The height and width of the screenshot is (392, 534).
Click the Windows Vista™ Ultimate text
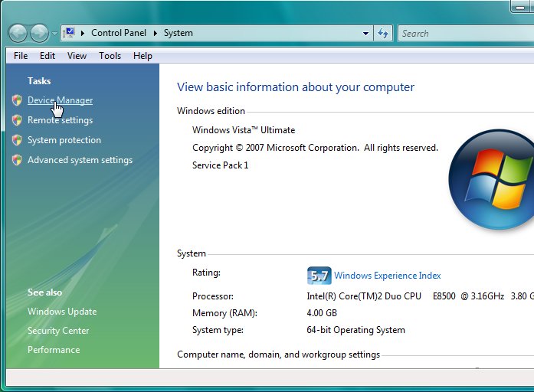pos(244,130)
